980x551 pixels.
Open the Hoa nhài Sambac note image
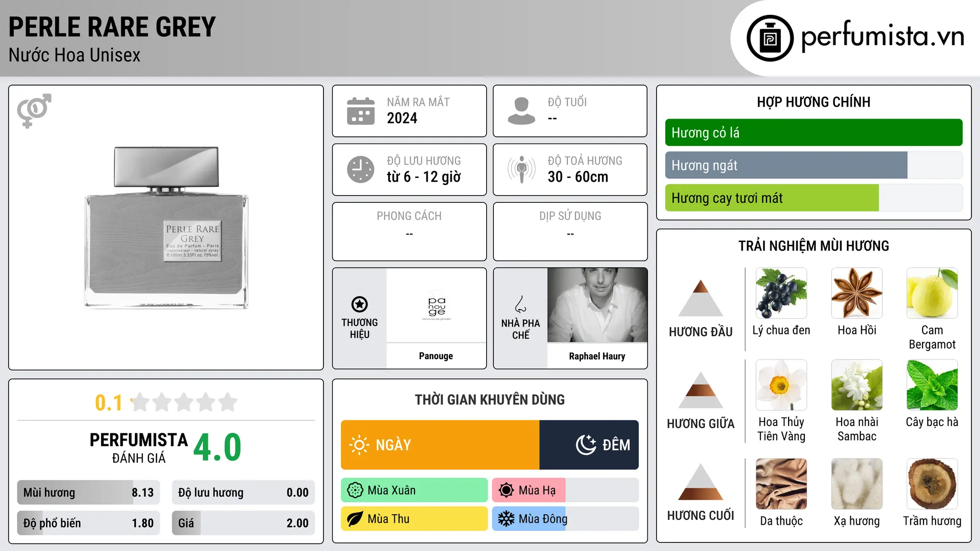857,385
